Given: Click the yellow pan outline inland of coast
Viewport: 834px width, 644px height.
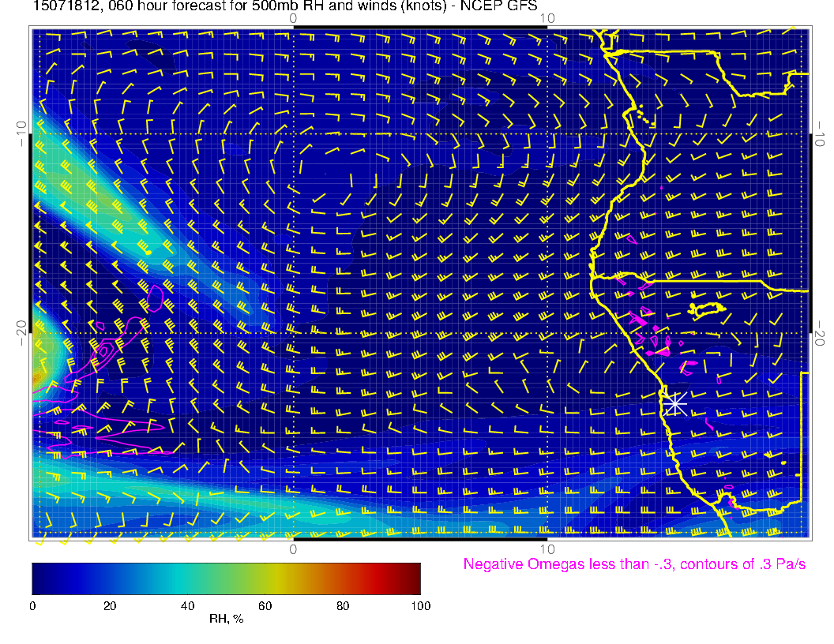Looking at the screenshot, I should [706, 310].
